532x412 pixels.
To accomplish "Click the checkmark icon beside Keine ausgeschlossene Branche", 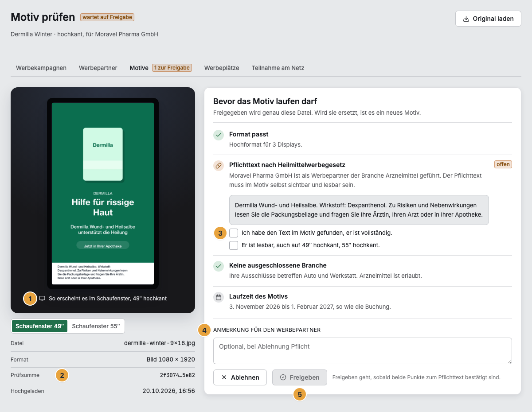I will coord(219,266).
